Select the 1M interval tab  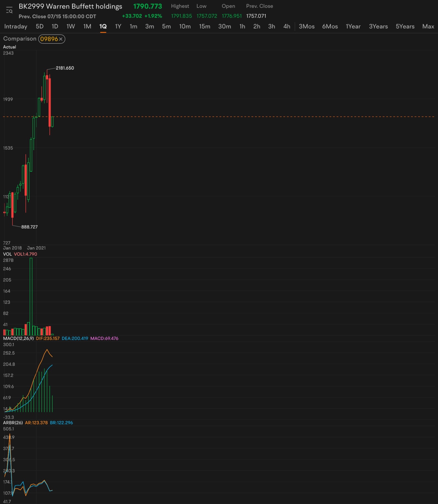point(87,27)
